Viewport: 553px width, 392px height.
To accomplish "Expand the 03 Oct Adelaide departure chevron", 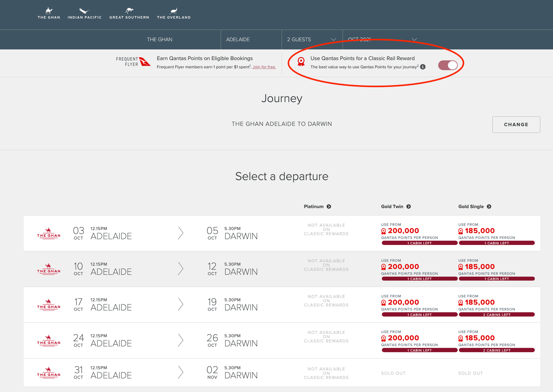I will point(180,233).
